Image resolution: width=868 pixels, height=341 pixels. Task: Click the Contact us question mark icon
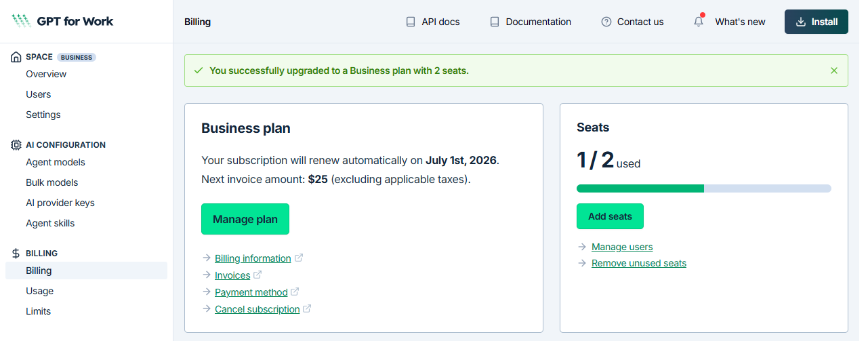point(606,22)
